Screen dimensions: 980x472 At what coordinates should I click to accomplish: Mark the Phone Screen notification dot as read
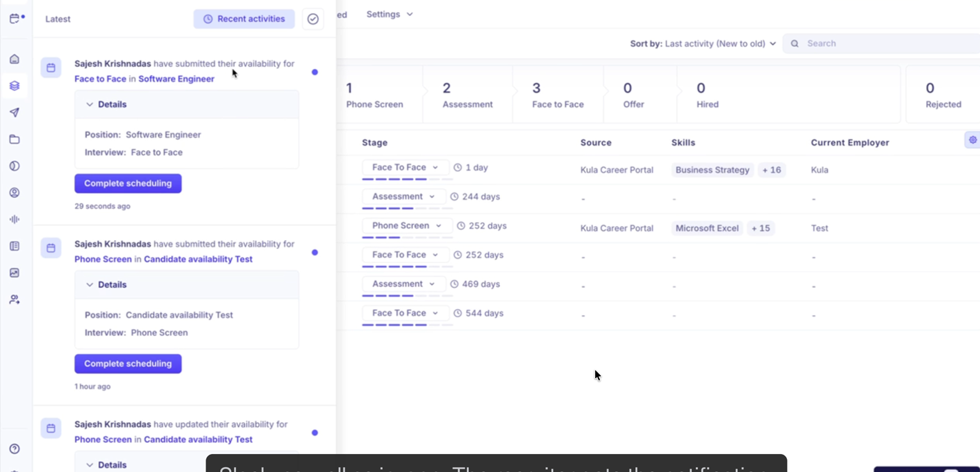314,253
